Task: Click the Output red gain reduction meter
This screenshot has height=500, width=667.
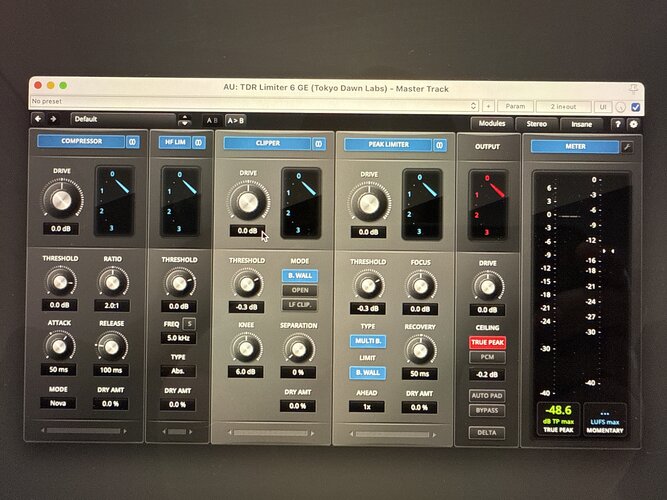Action: pos(487,204)
